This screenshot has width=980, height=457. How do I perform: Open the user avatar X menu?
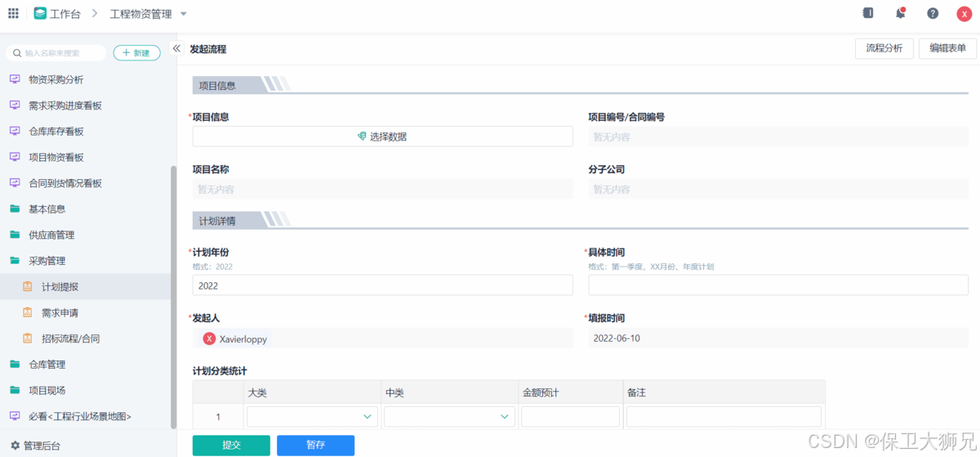[964, 13]
